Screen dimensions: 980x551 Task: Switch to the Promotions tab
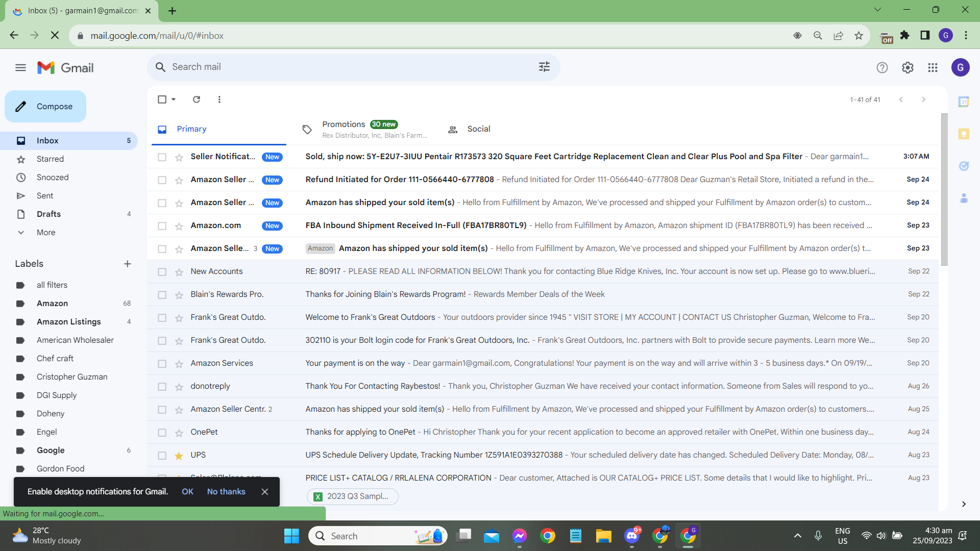(364, 129)
